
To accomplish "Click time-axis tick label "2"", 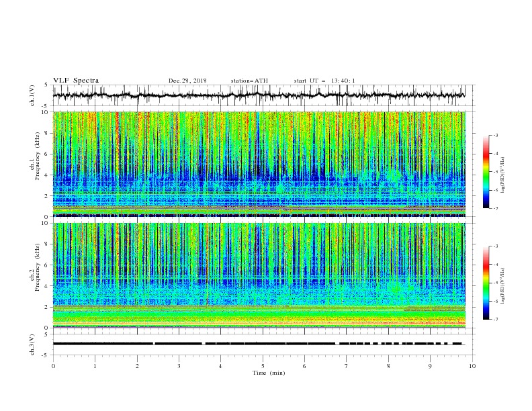I will click(x=137, y=366).
